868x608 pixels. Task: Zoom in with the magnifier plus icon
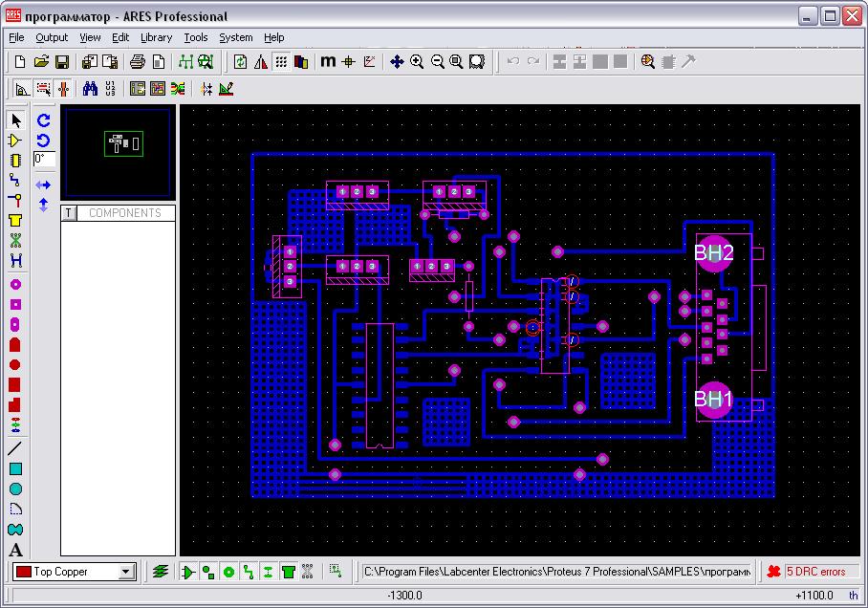tap(417, 61)
